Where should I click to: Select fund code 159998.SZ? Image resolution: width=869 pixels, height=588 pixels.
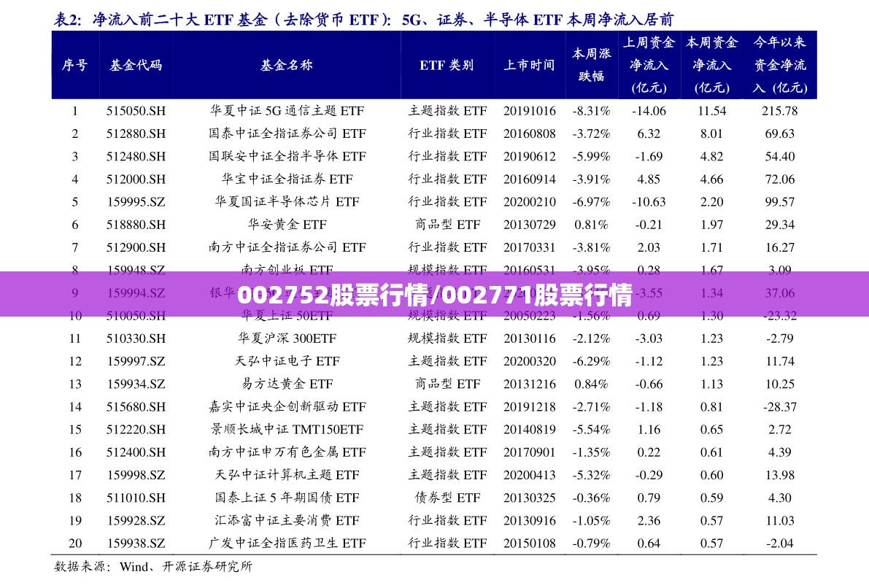click(136, 475)
